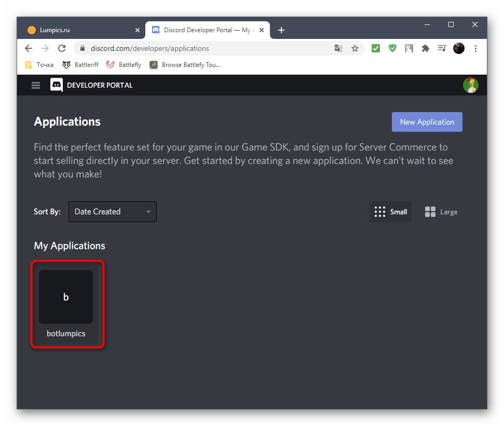Open the Точка bookmarks folder

pyautogui.click(x=39, y=65)
